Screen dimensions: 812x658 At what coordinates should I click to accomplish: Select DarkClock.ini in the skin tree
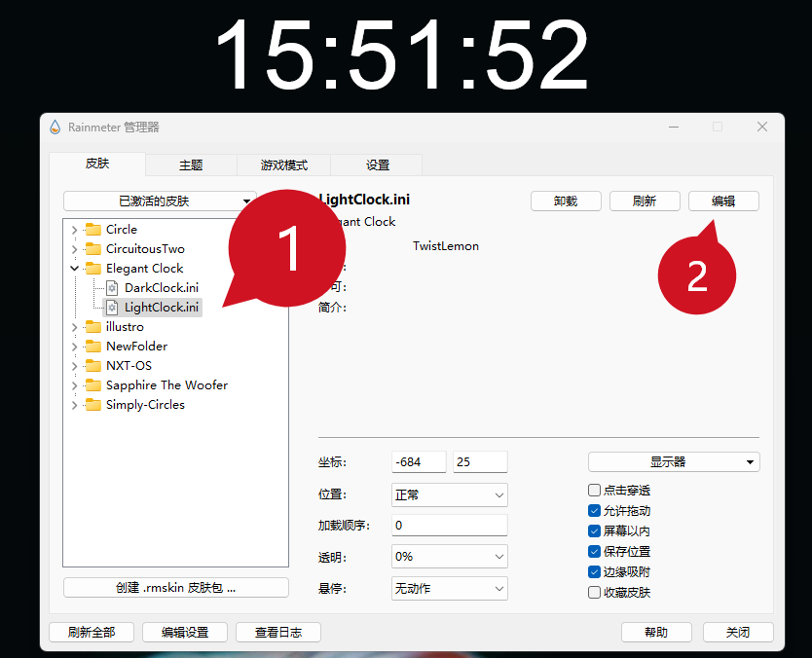pos(161,288)
